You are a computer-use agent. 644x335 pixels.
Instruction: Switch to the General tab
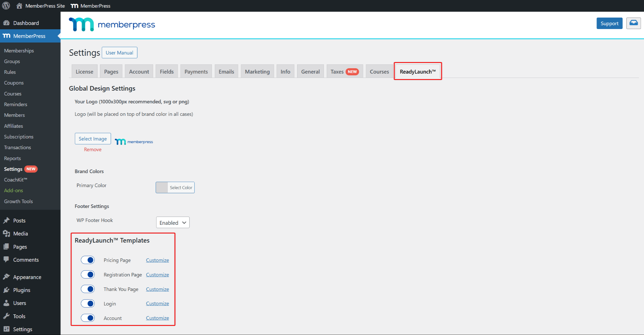coord(310,72)
